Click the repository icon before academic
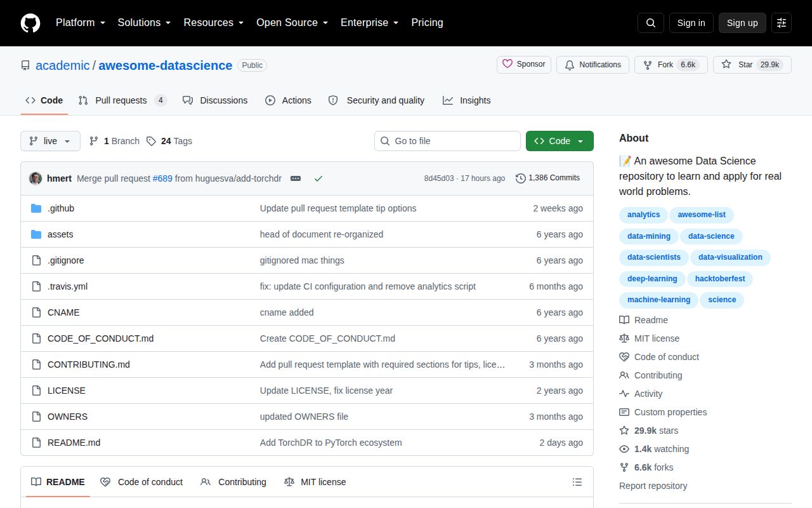This screenshot has width=812, height=508. point(25,65)
